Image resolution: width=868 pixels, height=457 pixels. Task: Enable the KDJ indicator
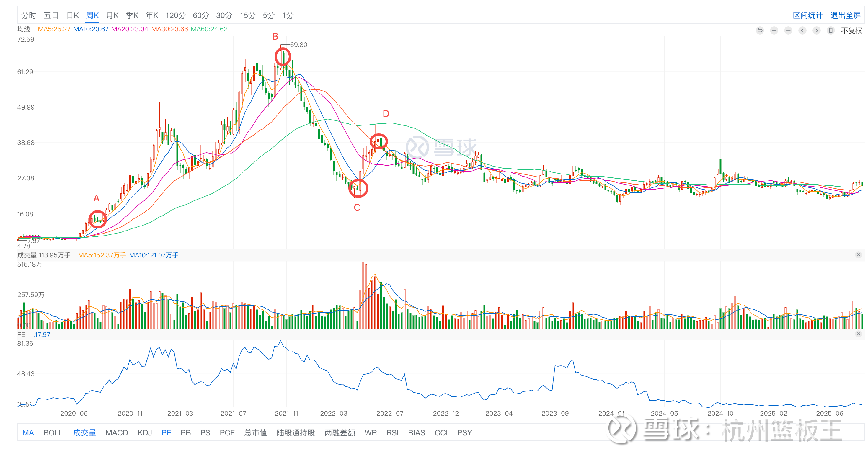pos(145,433)
